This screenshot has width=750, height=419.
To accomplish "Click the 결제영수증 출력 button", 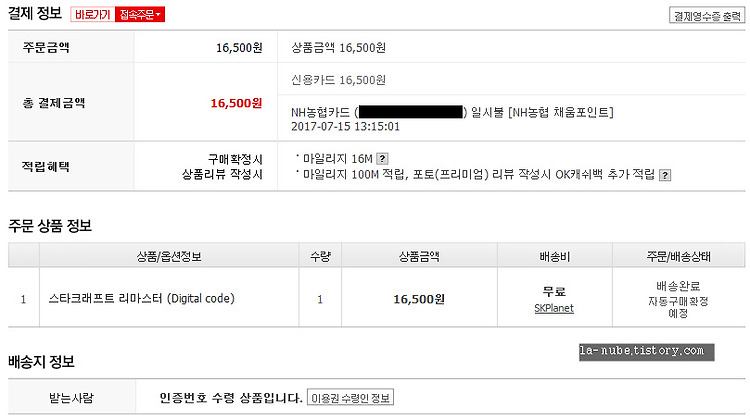I will [707, 15].
